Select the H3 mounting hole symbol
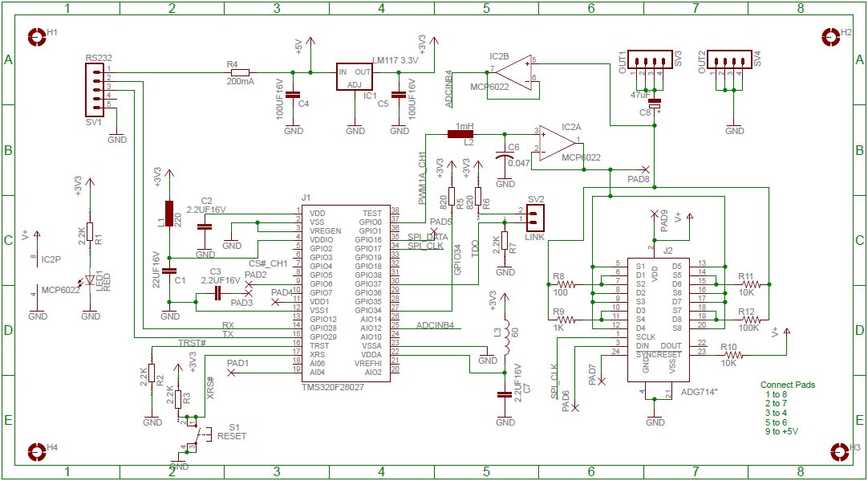 point(840,451)
